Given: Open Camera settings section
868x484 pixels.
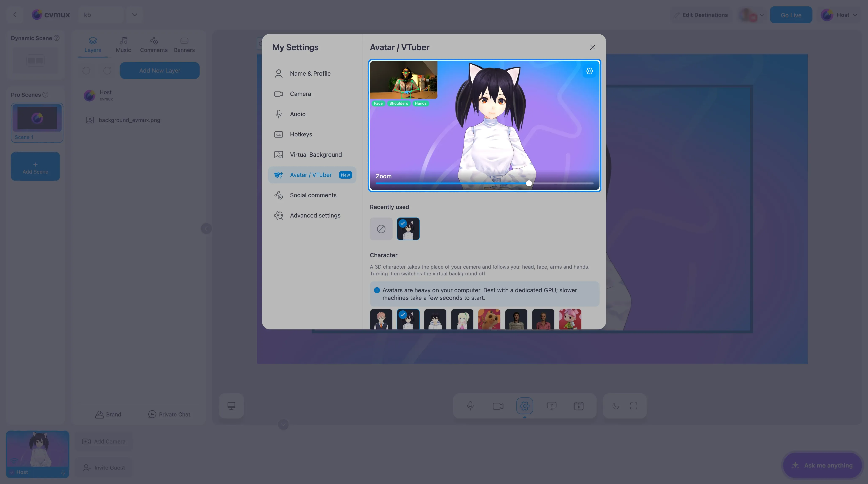Looking at the screenshot, I should (x=312, y=94).
